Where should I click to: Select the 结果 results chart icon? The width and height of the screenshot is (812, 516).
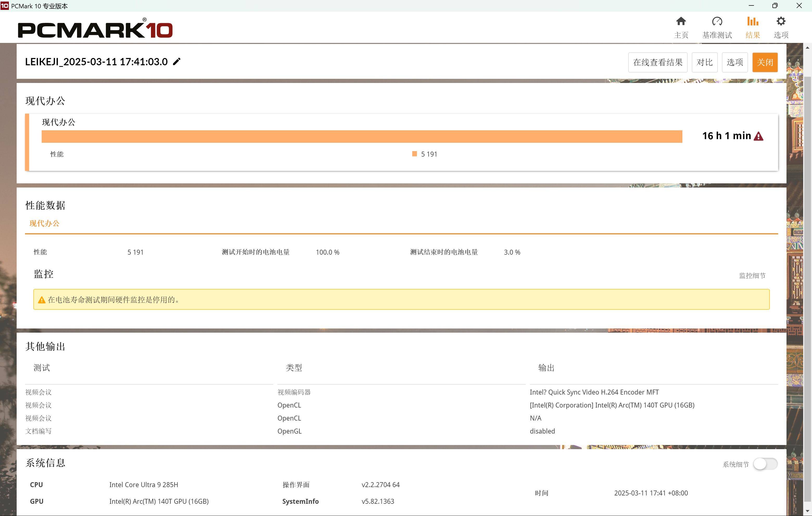pyautogui.click(x=753, y=21)
